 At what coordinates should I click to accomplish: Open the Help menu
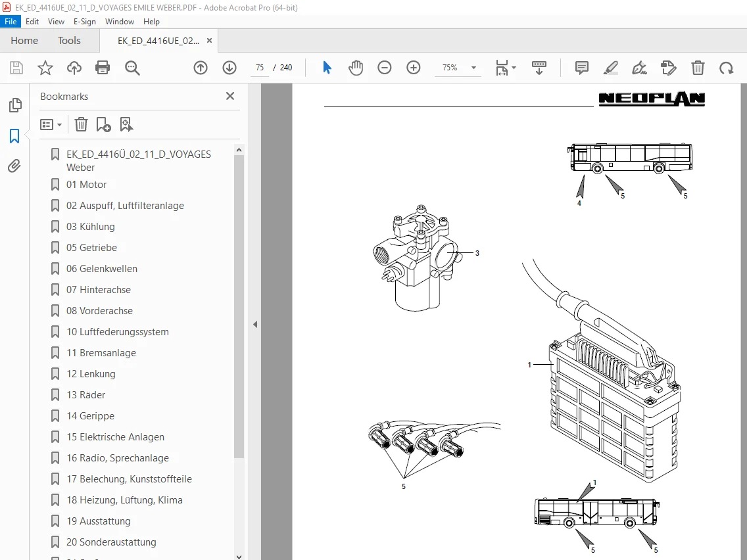click(x=151, y=22)
